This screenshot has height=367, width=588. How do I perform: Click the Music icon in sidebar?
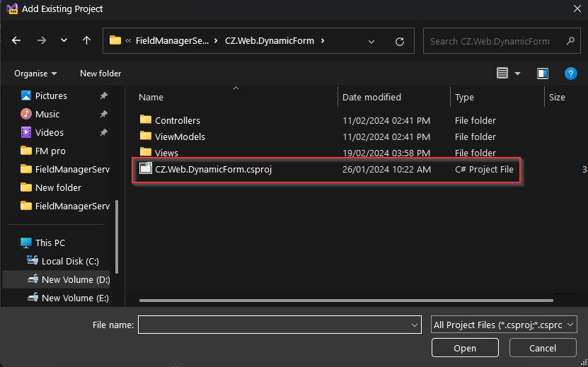coord(26,114)
